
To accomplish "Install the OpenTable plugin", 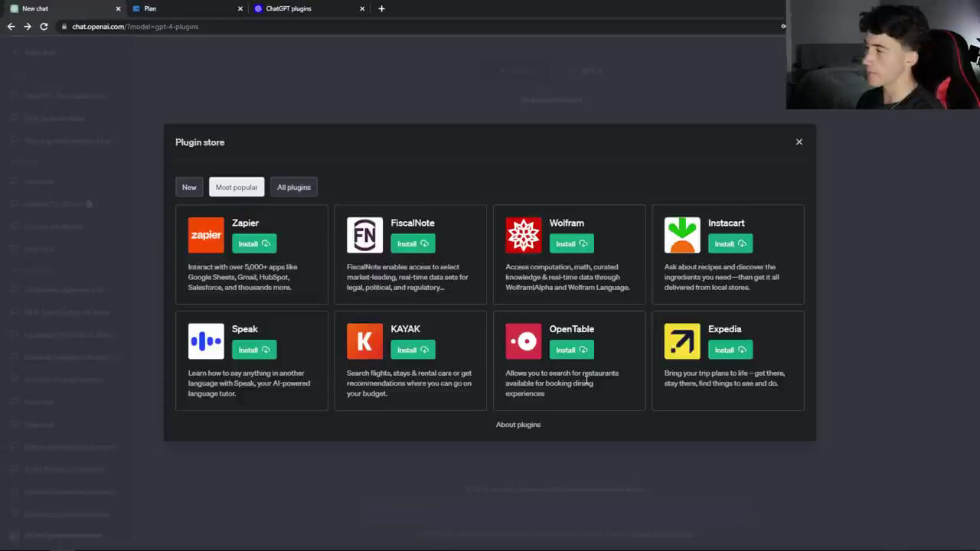I will coord(571,350).
